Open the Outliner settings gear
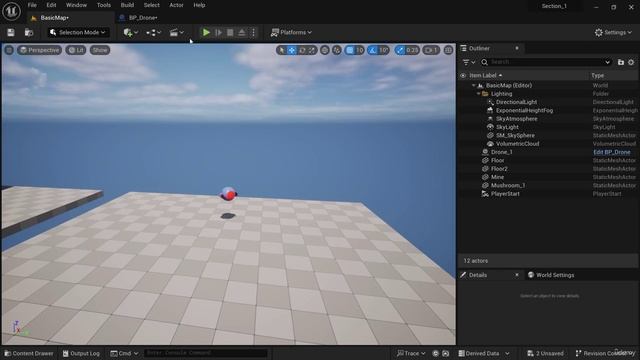Viewport: 640px width, 360px height. pos(631,62)
